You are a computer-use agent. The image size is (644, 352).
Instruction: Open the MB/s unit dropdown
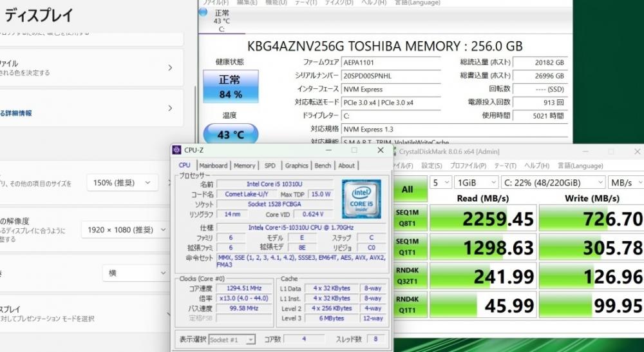[x=626, y=182]
